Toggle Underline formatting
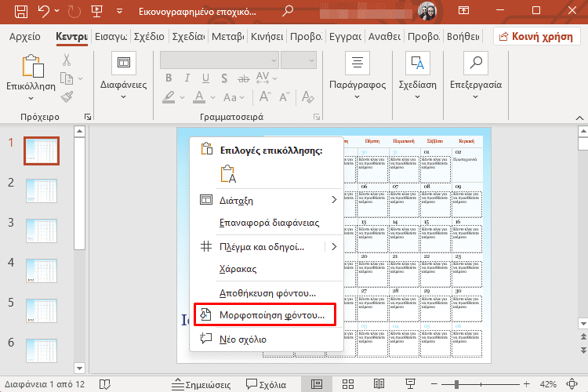This screenshot has height=392, width=588. 205,78
